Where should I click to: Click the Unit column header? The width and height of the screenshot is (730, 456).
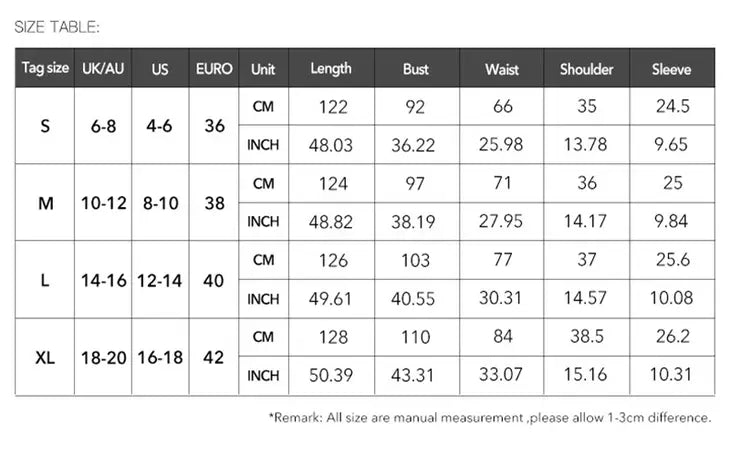(263, 69)
